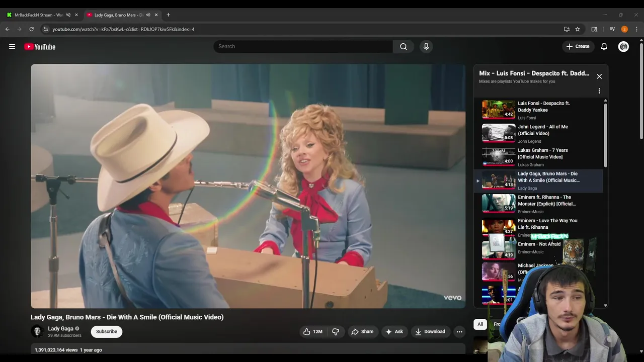Play Lukas Graham - 7 Years
This screenshot has width=644, height=362.
tap(539, 157)
